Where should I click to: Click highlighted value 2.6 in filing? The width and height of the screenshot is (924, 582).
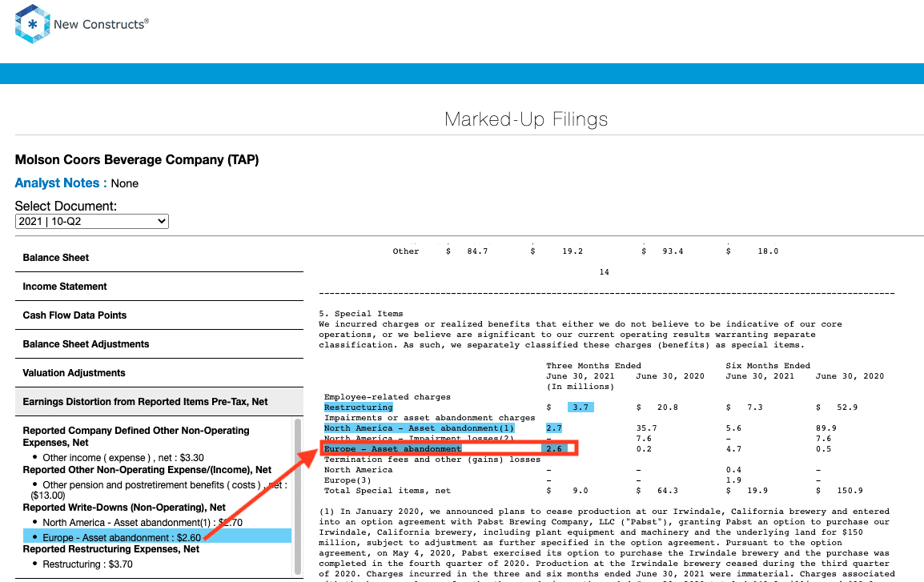click(554, 449)
